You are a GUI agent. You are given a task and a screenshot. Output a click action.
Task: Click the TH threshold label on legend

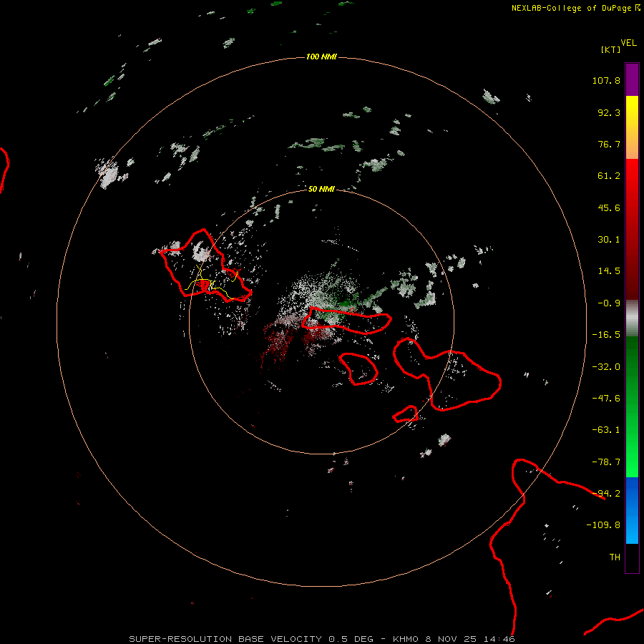coord(615,557)
